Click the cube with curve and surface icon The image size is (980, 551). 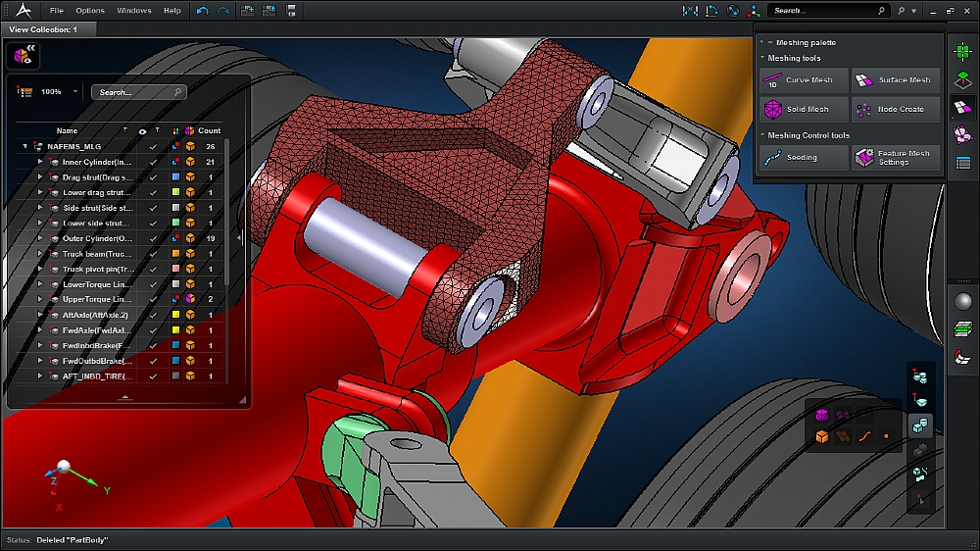coord(920,475)
